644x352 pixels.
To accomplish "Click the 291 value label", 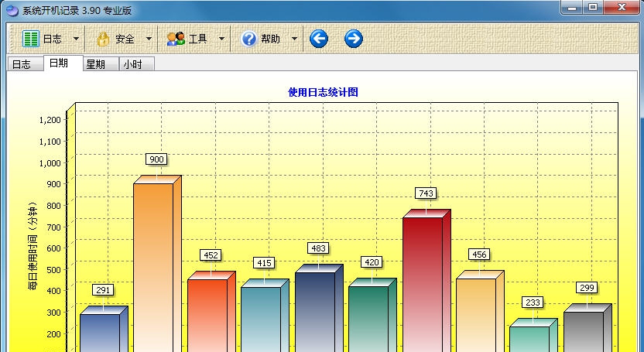I will click(x=103, y=290).
